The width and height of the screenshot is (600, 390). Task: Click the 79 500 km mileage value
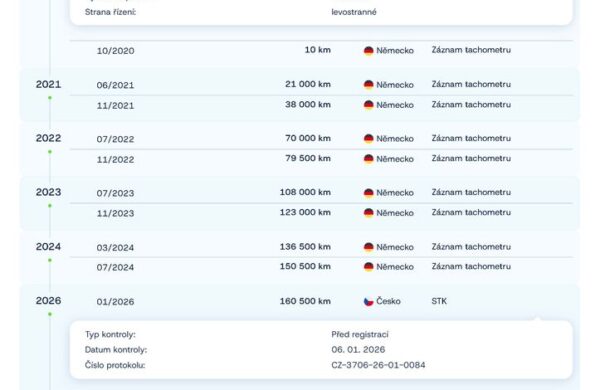coord(308,158)
